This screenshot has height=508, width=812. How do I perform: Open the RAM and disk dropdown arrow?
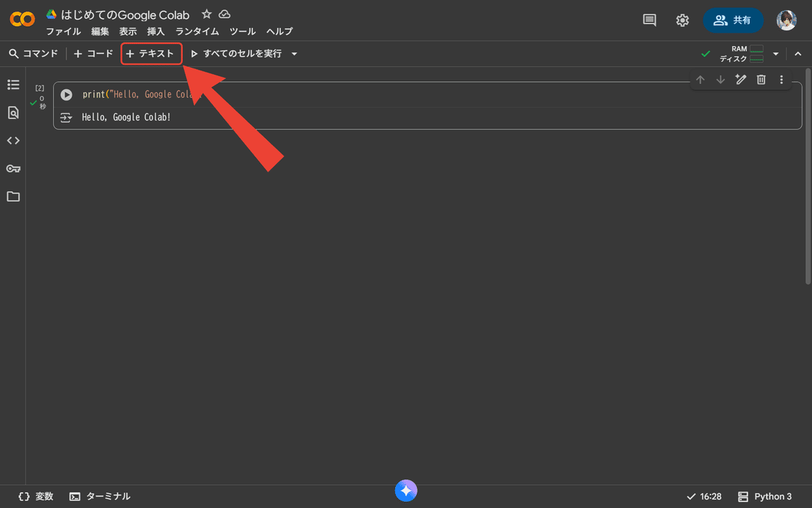point(776,54)
